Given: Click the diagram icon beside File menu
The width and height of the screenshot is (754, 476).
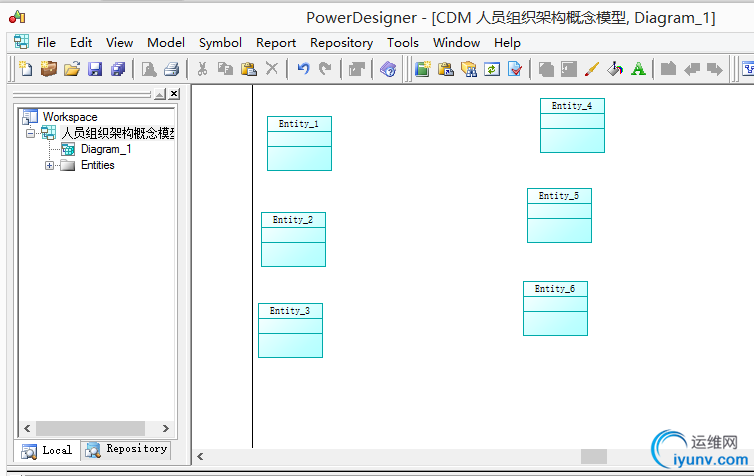Looking at the screenshot, I should [x=21, y=42].
